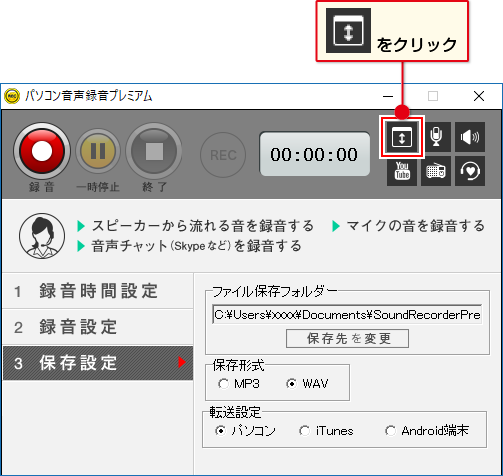Click the 保存先を変更 button

347,338
